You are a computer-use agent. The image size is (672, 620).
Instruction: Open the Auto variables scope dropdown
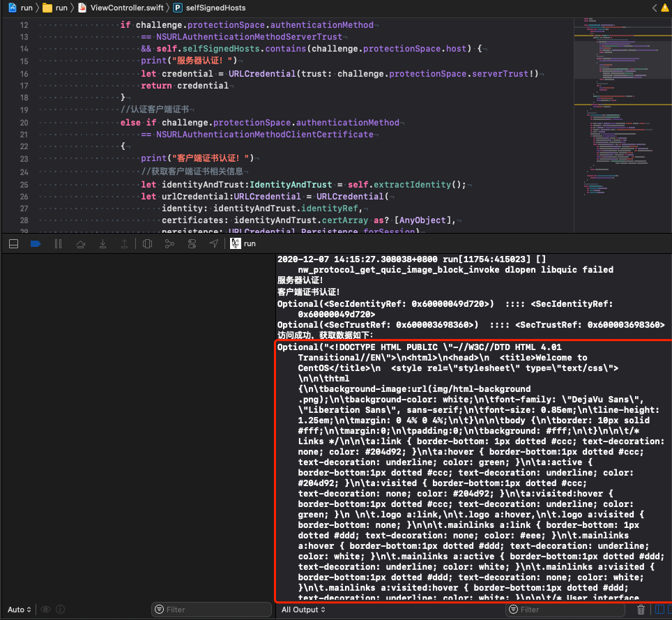(20, 610)
